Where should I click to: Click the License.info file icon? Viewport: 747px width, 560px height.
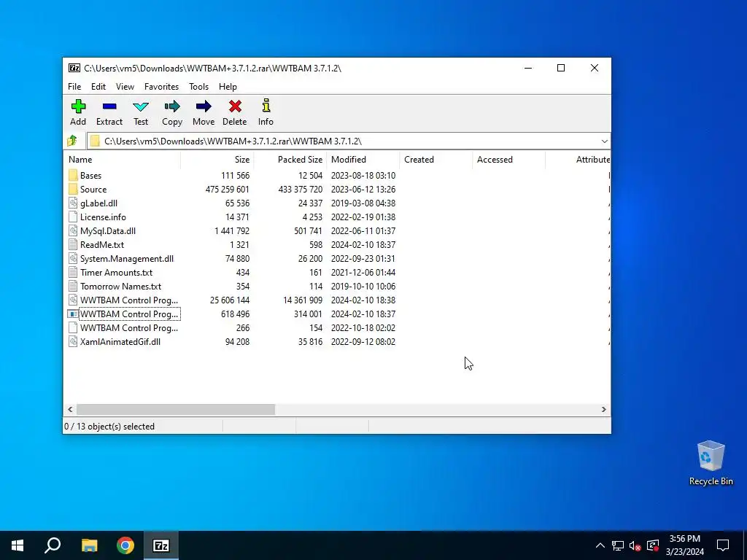click(x=73, y=217)
